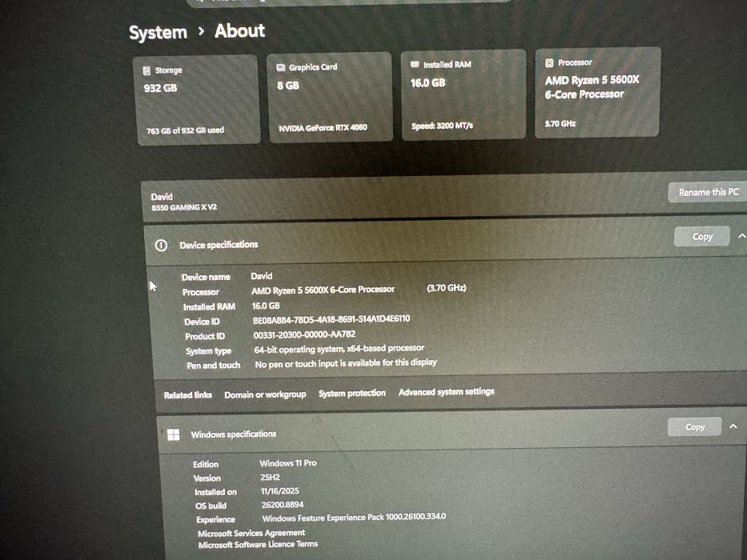Click the Speed: 3200 MT/s text

(442, 126)
